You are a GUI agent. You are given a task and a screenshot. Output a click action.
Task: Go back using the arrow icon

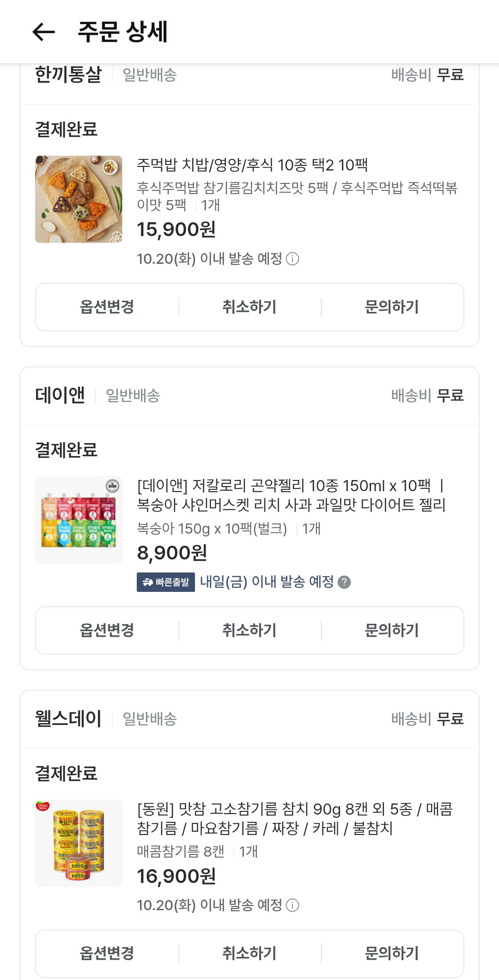click(44, 32)
